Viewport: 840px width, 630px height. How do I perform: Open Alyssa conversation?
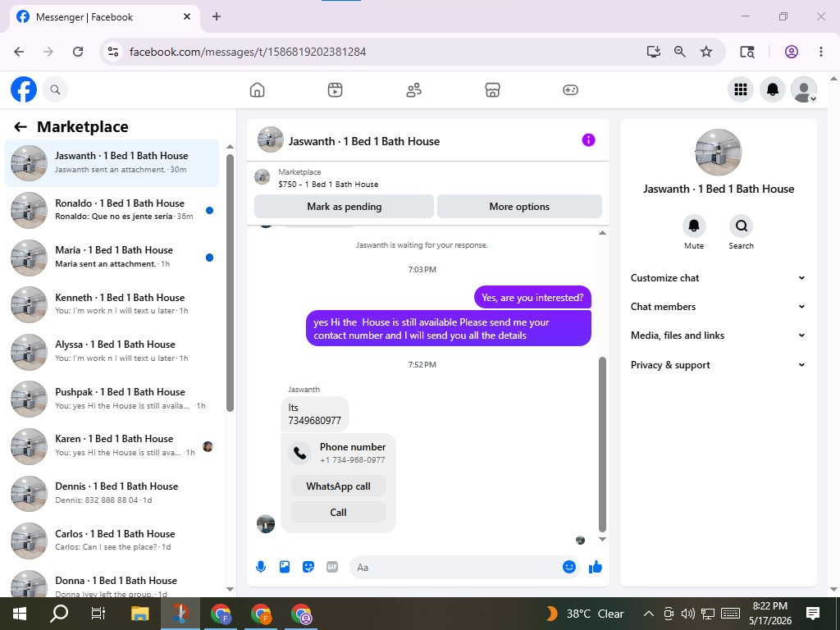point(112,351)
